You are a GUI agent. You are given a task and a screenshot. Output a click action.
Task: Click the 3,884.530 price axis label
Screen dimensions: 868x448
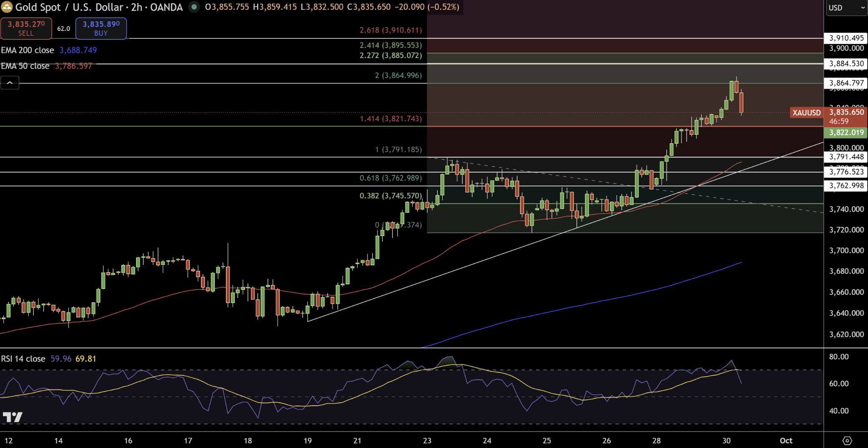click(846, 64)
